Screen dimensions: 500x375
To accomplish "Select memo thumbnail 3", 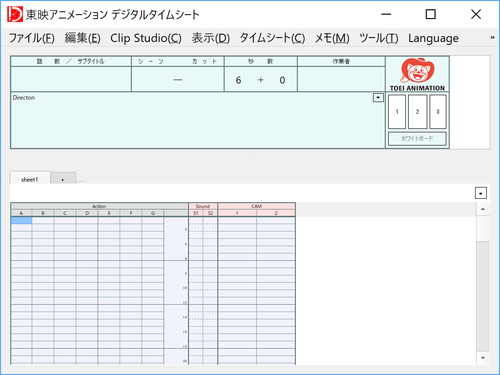I will tap(438, 112).
